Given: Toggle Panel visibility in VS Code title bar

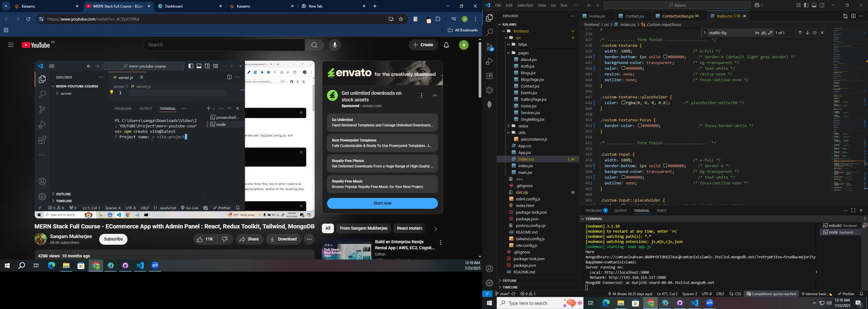Looking at the screenshot, I should [x=814, y=5].
